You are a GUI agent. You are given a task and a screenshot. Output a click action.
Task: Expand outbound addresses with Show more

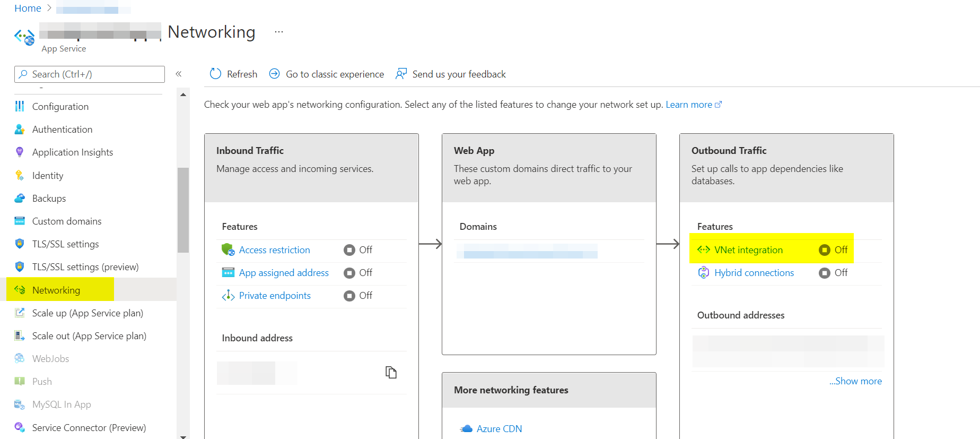point(855,381)
